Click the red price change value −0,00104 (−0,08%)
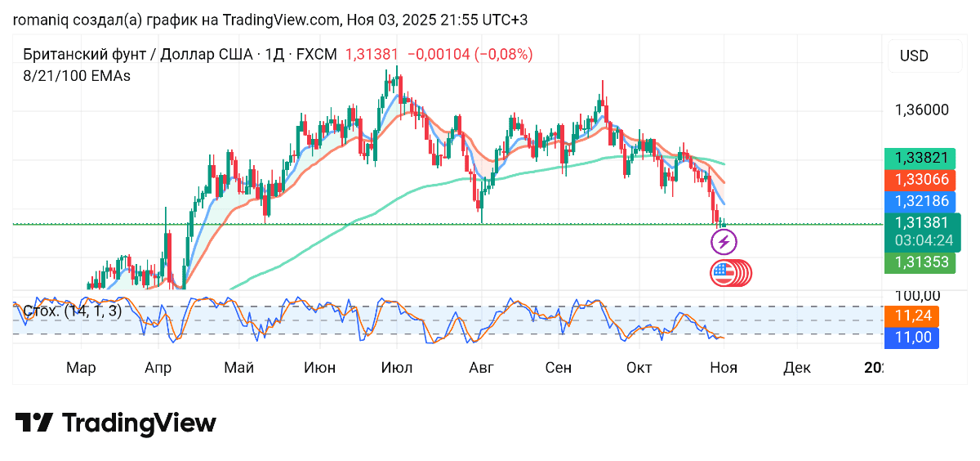Image resolution: width=980 pixels, height=461 pixels. (x=470, y=55)
